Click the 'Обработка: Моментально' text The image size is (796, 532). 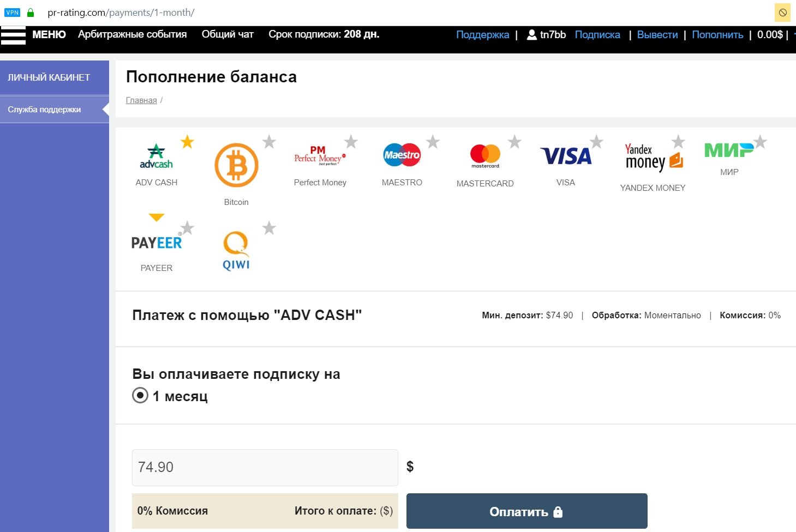[647, 315]
